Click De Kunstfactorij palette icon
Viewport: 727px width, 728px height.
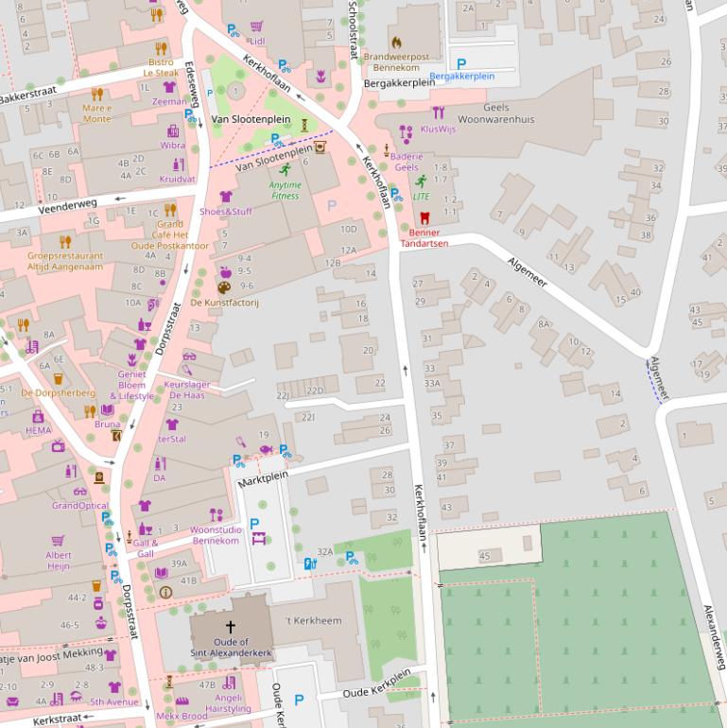pyautogui.click(x=224, y=287)
